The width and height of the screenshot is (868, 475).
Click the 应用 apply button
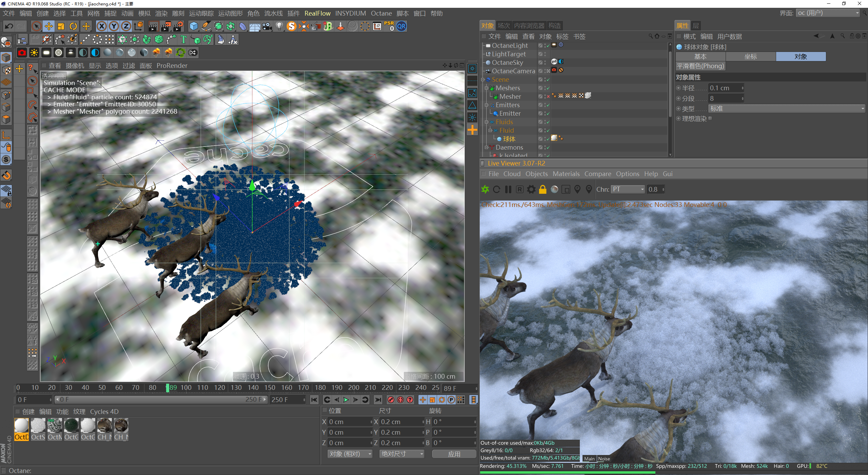coord(454,454)
